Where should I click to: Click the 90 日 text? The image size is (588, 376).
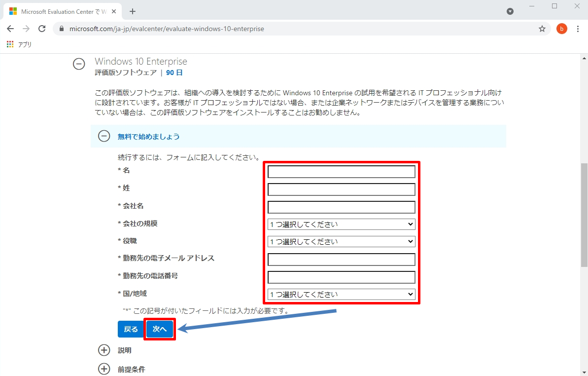click(174, 73)
